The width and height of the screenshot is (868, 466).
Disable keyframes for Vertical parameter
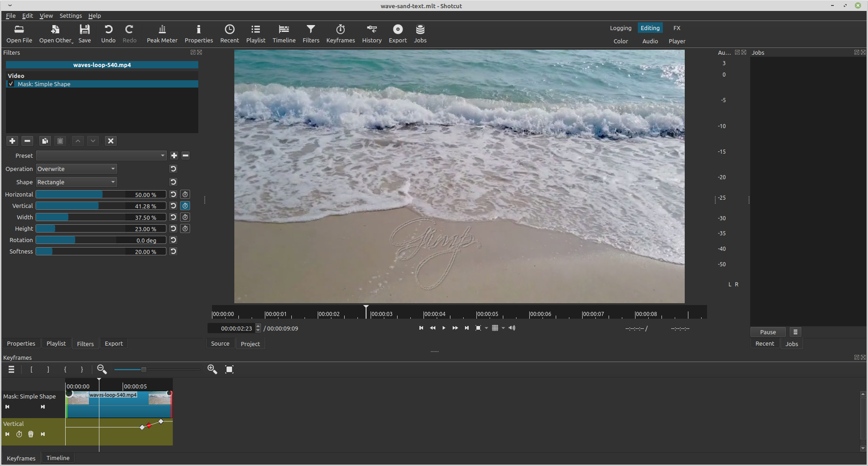coord(185,206)
